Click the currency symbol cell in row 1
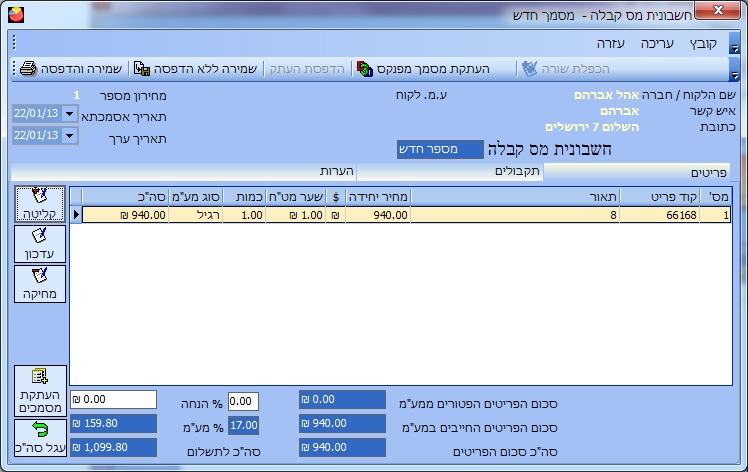This screenshot has height=472, width=748. pyautogui.click(x=335, y=215)
